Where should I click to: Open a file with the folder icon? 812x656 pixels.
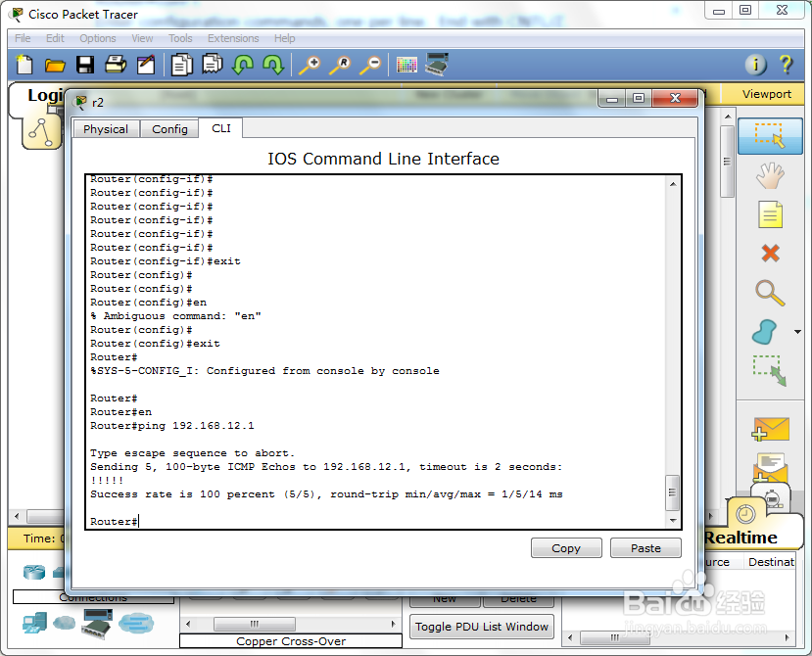(55, 66)
